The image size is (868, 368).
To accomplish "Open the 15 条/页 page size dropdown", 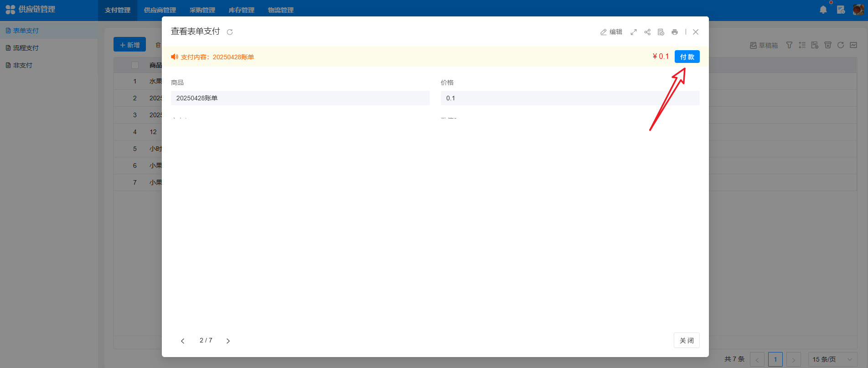I will tap(832, 359).
